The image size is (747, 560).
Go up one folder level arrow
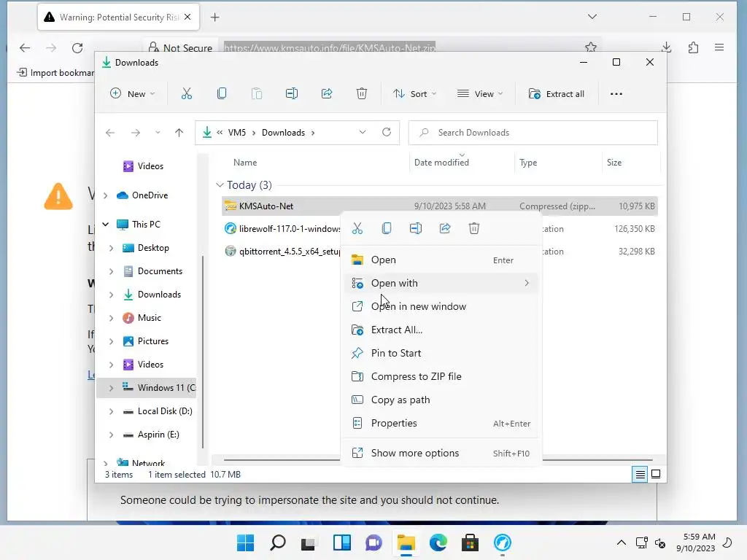click(179, 133)
